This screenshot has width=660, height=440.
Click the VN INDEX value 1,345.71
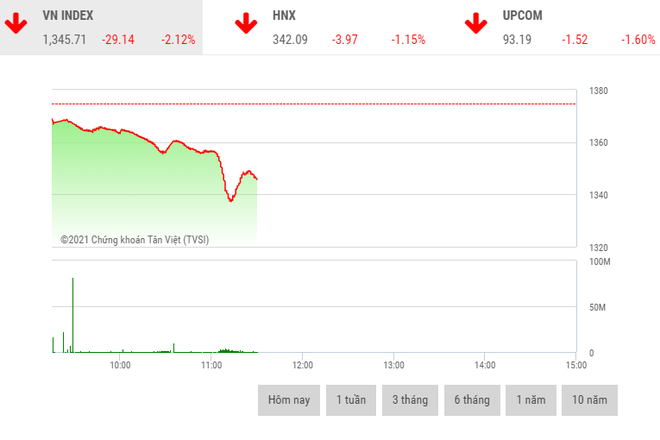(65, 40)
